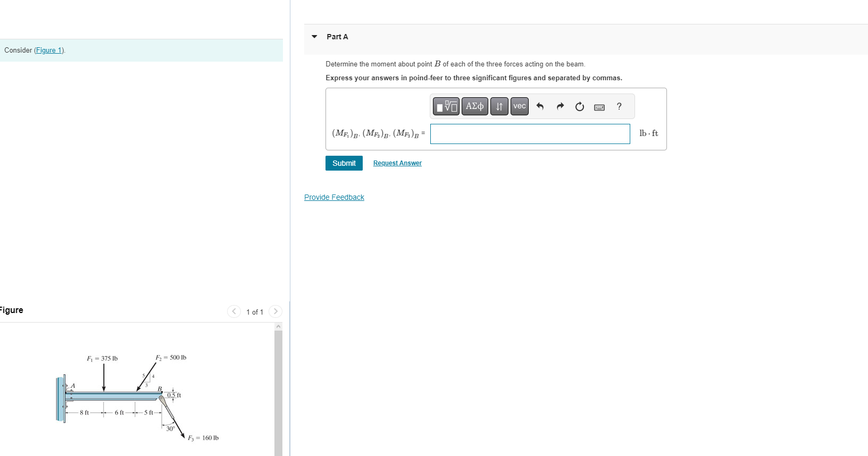Go to previous figure arrow

234,311
